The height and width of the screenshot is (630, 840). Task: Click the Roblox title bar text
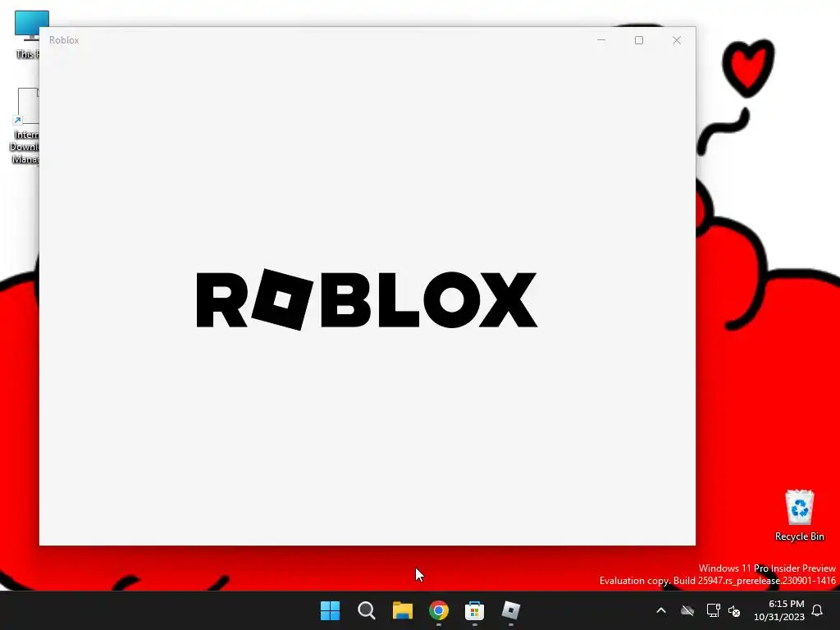coord(64,40)
